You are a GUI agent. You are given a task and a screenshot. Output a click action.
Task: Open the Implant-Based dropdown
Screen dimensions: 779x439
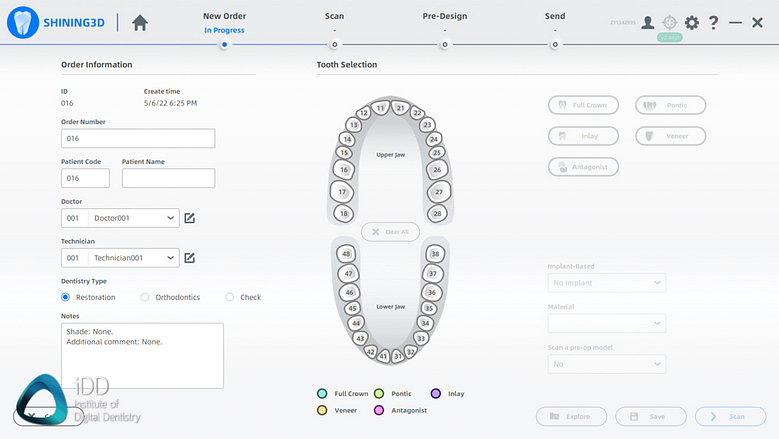tap(606, 283)
